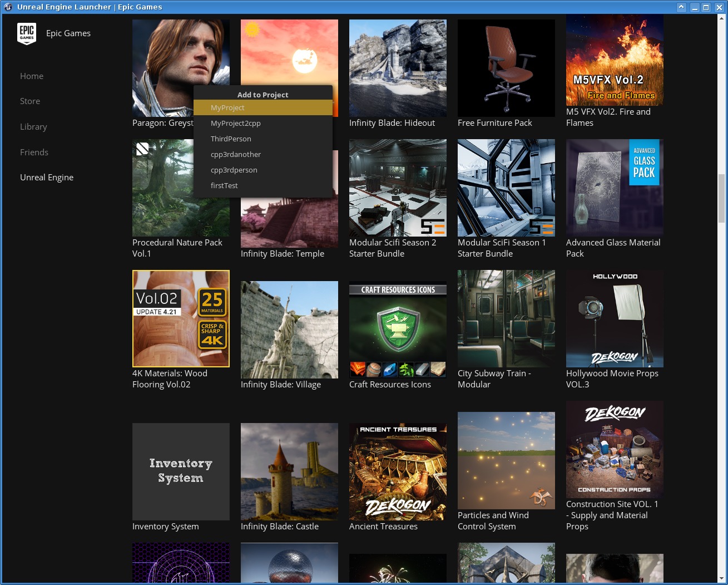Image resolution: width=728 pixels, height=585 pixels.
Task: Go to the Store page
Action: click(x=30, y=101)
